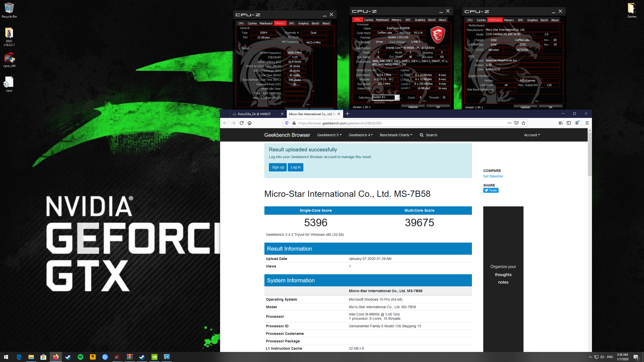Select Memory tab in CPU-Z mainboard window
This screenshot has width=644, height=362.
509,20
